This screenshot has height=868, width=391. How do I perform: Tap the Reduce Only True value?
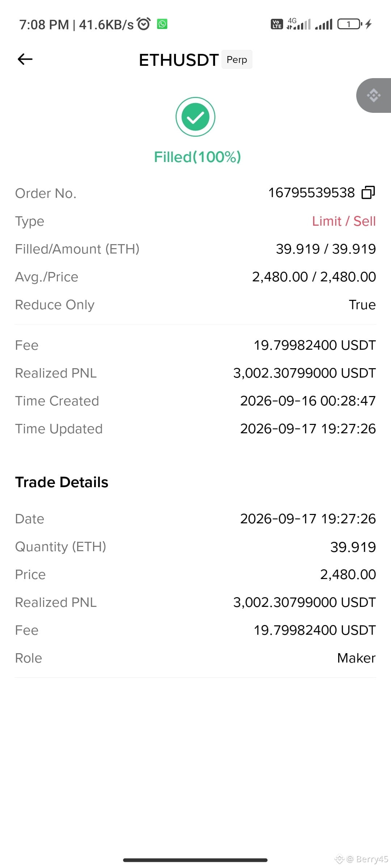pyautogui.click(x=362, y=305)
